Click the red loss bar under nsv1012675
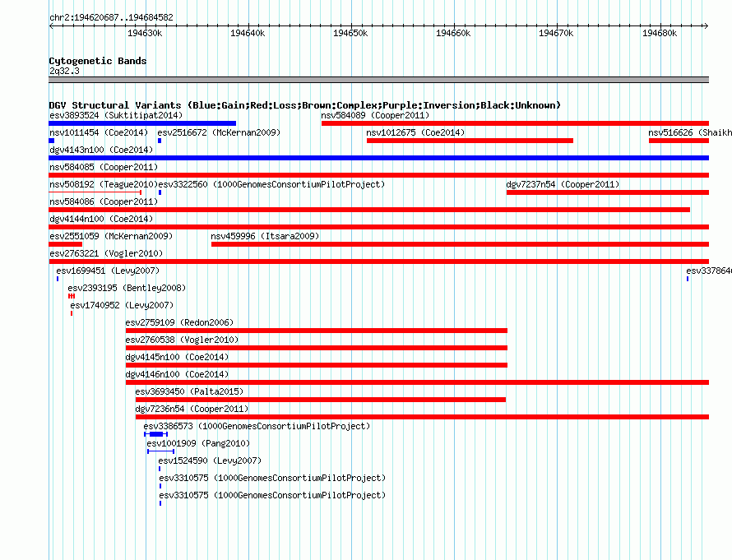 pyautogui.click(x=470, y=141)
